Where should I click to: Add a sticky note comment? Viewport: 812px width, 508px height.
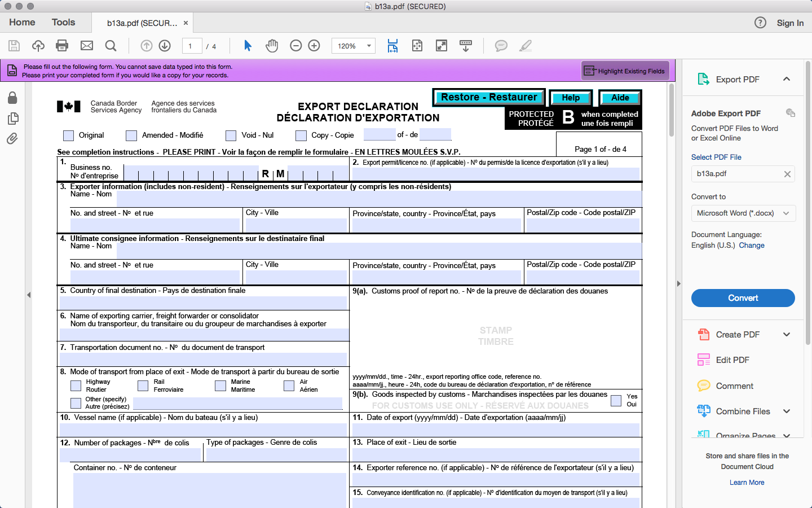click(501, 46)
